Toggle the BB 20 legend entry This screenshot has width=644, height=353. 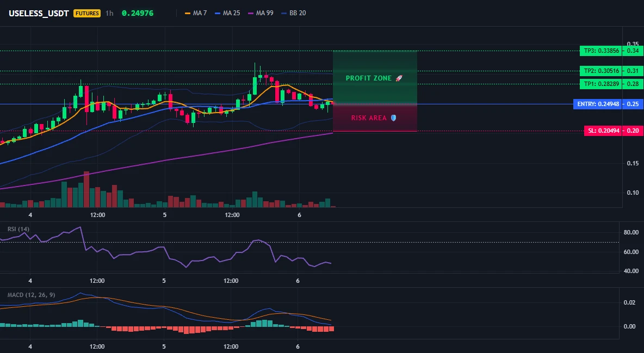[294, 13]
